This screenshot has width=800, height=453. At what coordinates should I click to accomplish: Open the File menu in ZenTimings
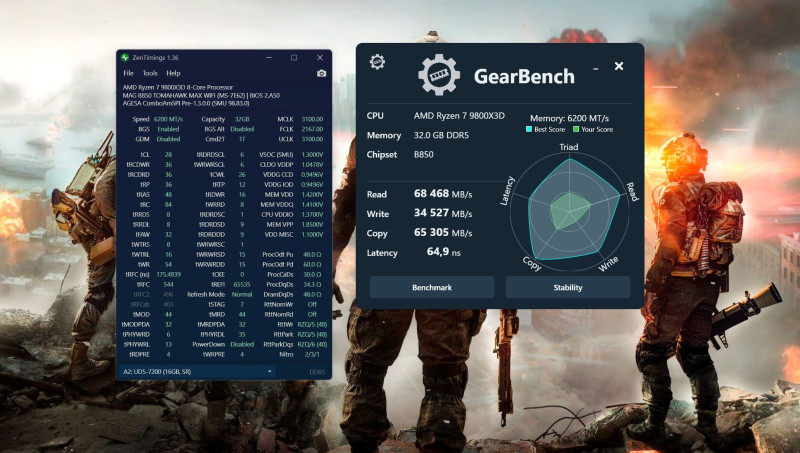(129, 73)
